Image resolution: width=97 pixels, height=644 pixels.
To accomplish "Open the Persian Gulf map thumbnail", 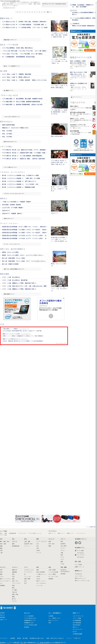I will tap(59, 52).
